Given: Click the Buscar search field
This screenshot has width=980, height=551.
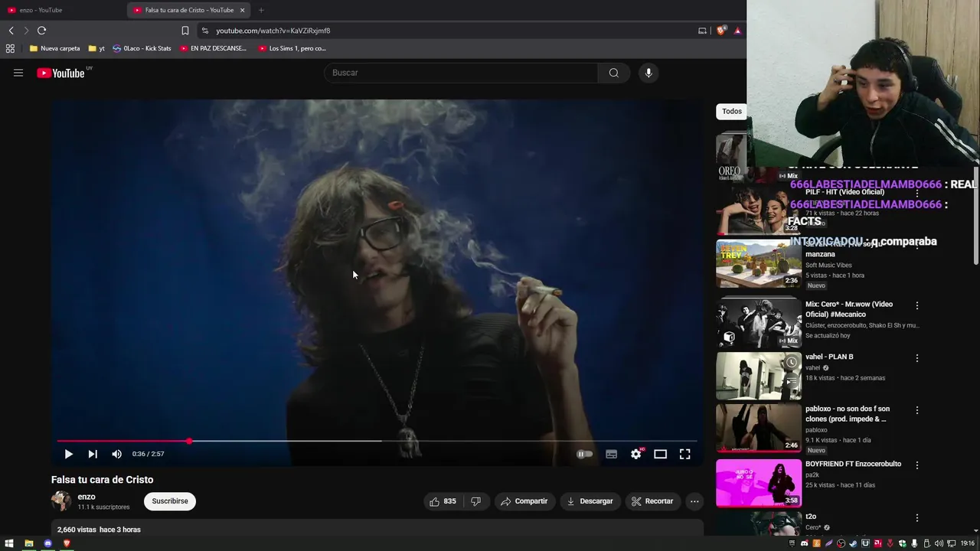Looking at the screenshot, I should coord(461,73).
